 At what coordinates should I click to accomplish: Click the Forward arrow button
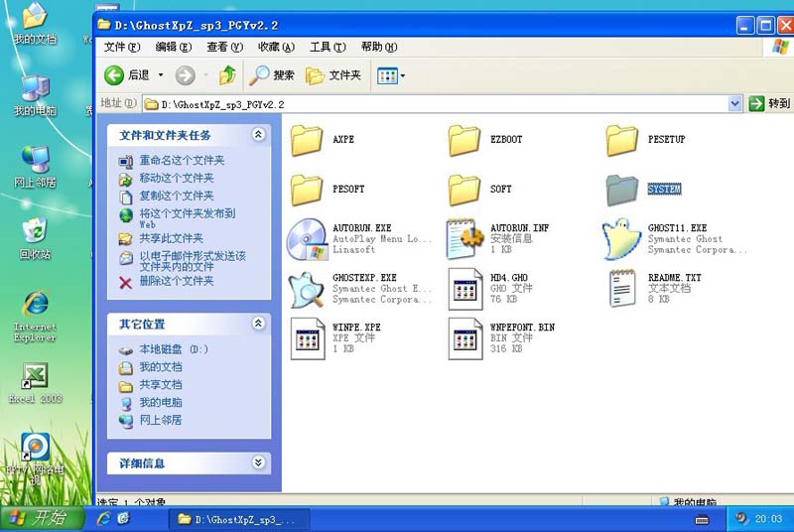tap(186, 75)
